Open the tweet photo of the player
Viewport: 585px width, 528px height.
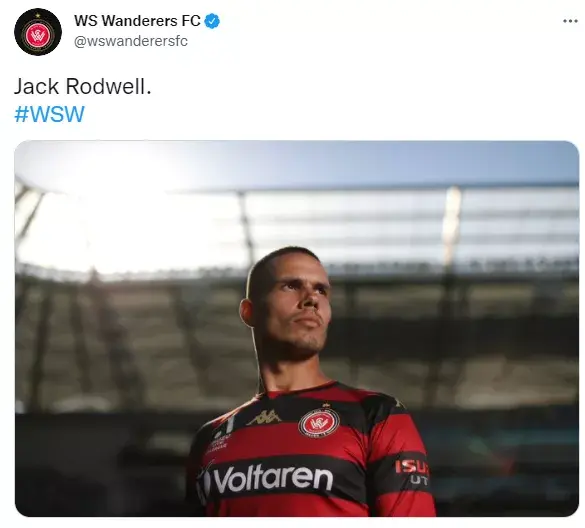tap(297, 328)
